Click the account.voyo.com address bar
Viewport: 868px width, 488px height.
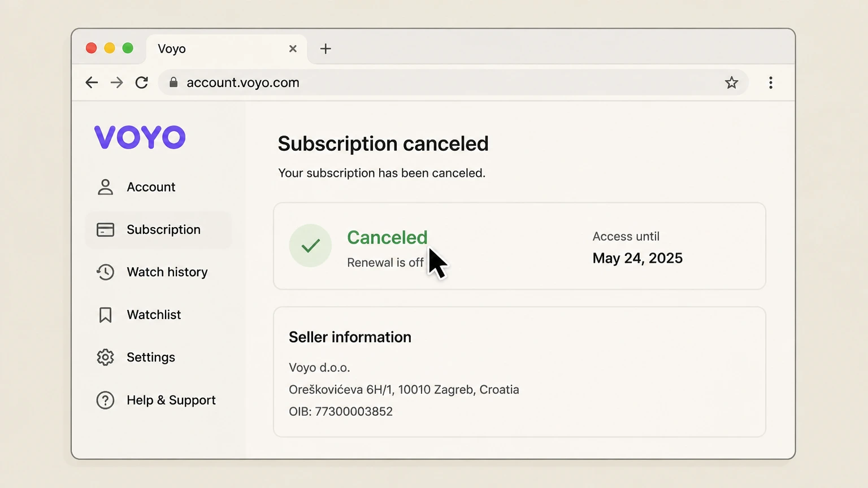point(453,82)
